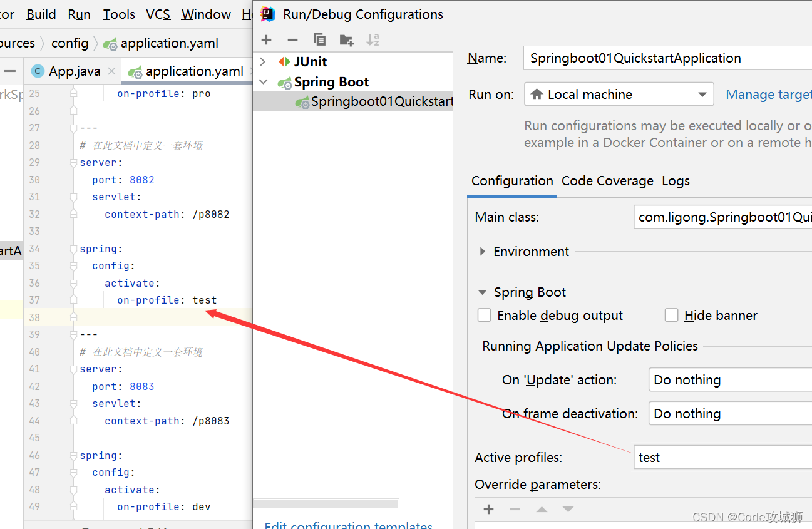Toggle code fold at line 31 servlet
The width and height of the screenshot is (812, 529).
pyautogui.click(x=74, y=197)
